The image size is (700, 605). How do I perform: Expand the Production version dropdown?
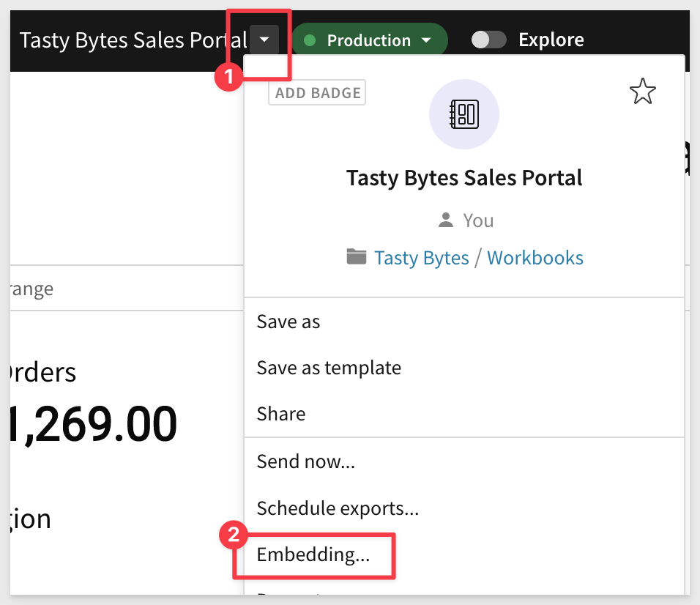pos(426,40)
